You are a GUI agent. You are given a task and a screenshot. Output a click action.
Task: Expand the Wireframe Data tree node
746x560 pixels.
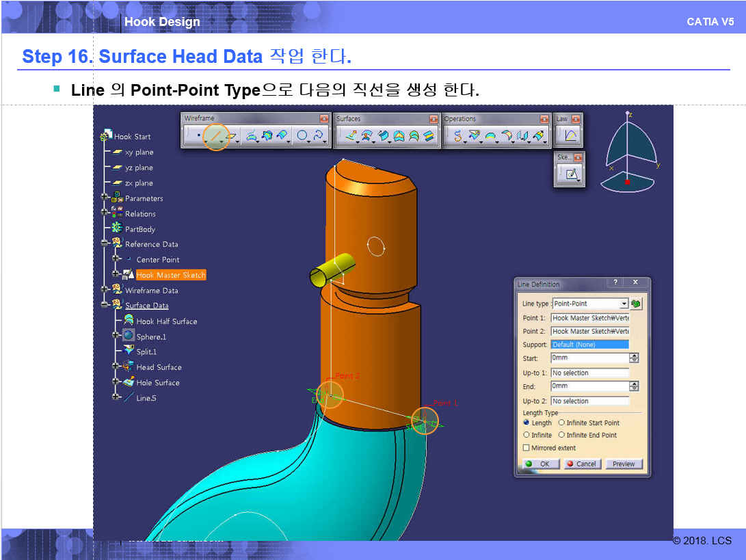[x=105, y=290]
